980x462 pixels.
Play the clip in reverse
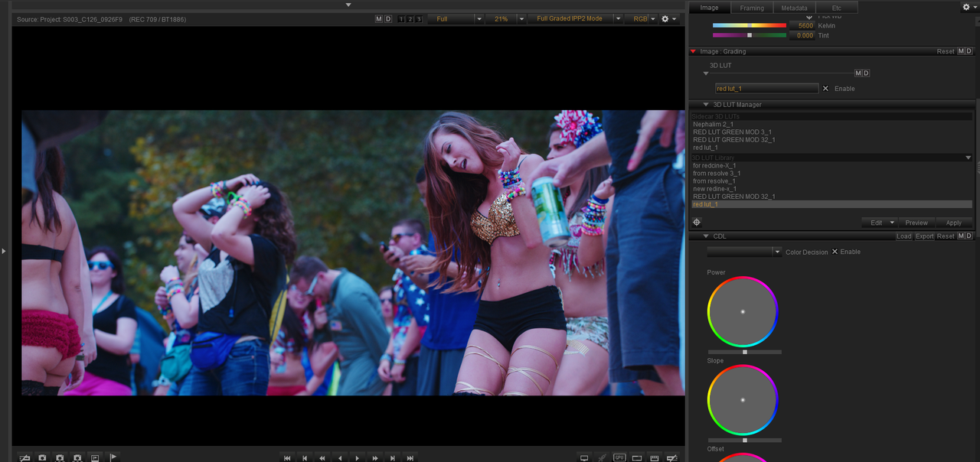pyautogui.click(x=340, y=458)
